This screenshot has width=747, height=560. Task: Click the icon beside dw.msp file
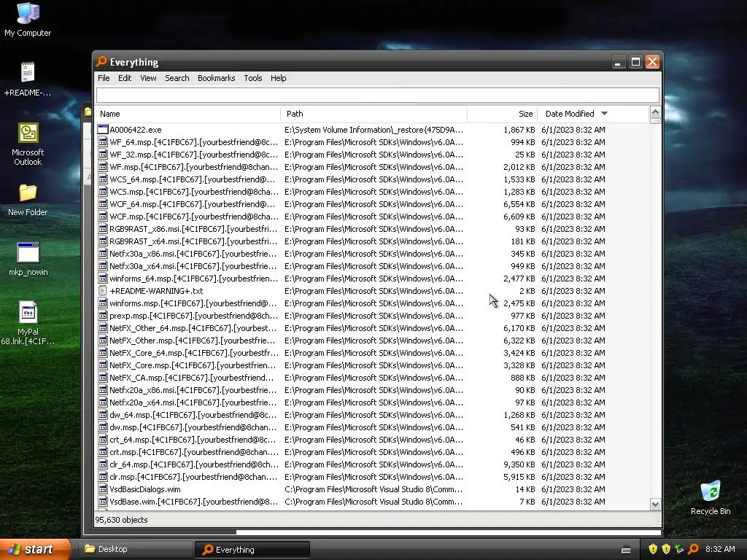pyautogui.click(x=102, y=427)
